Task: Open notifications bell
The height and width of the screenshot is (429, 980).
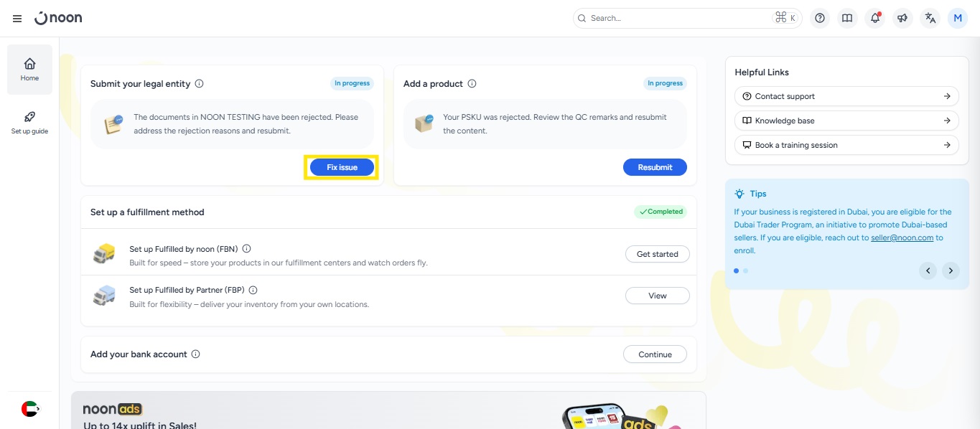Action: coord(875,19)
